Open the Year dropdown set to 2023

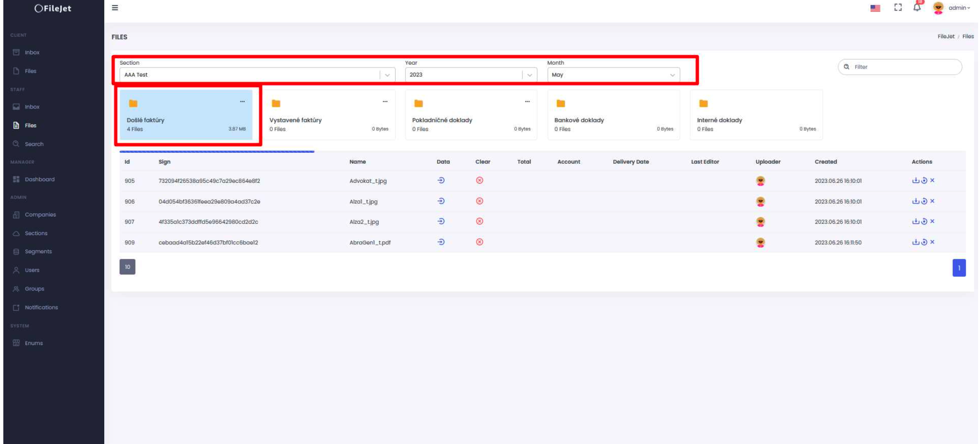[470, 75]
